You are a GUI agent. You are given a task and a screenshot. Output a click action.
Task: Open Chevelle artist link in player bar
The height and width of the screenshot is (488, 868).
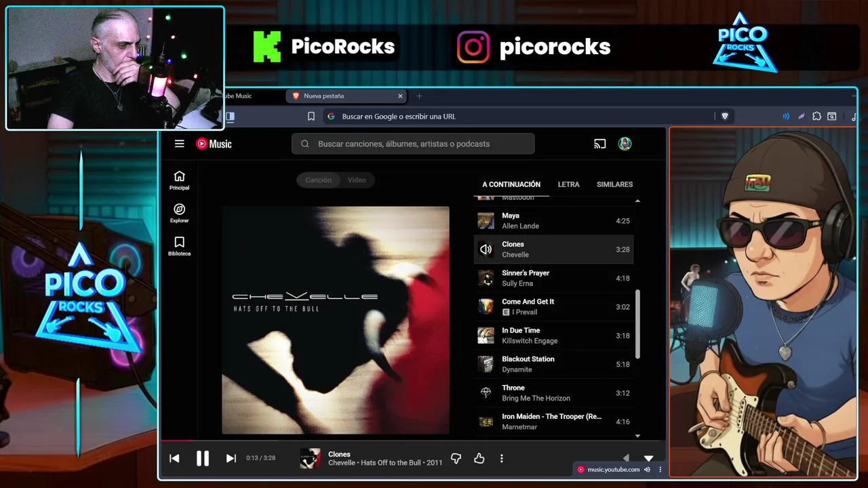342,463
